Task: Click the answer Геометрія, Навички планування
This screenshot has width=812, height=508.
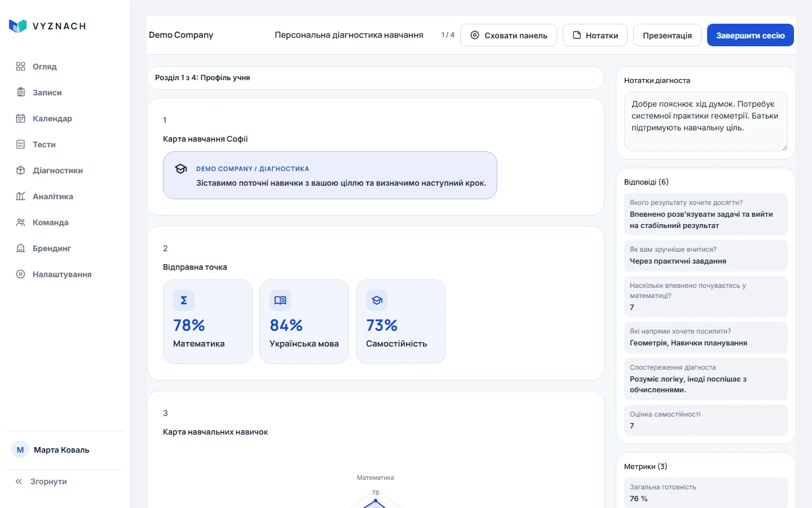Action: (x=706, y=338)
